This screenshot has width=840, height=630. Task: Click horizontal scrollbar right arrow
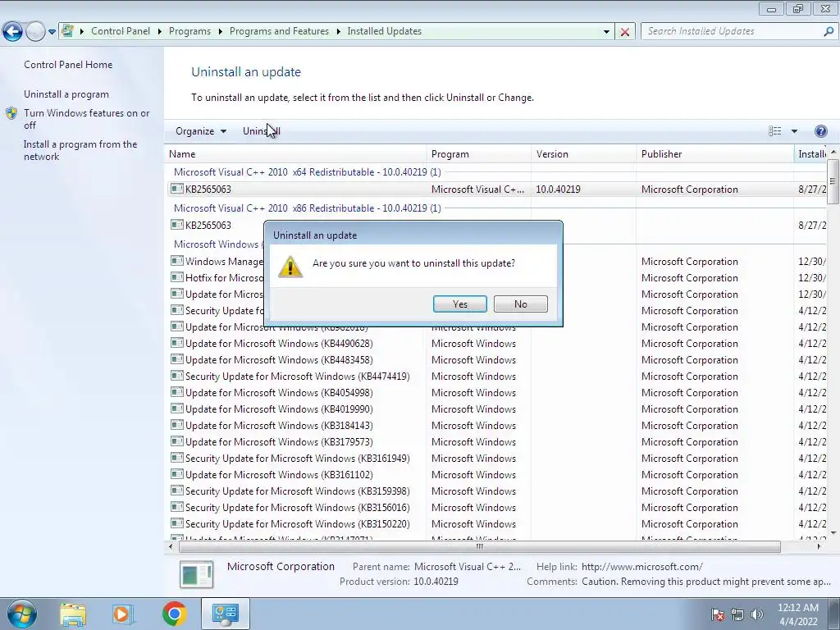point(819,546)
